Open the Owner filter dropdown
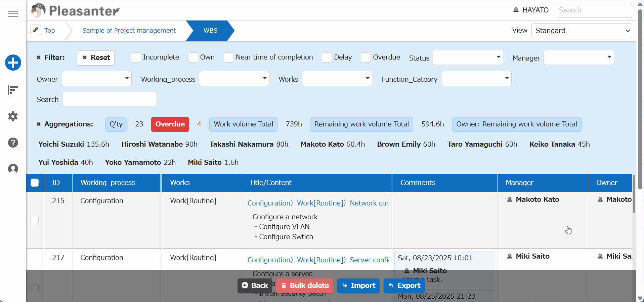This screenshot has height=302, width=644. [96, 79]
